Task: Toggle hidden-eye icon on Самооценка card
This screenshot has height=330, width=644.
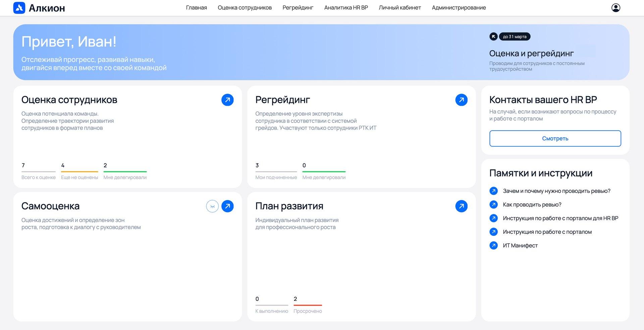Action: click(212, 206)
